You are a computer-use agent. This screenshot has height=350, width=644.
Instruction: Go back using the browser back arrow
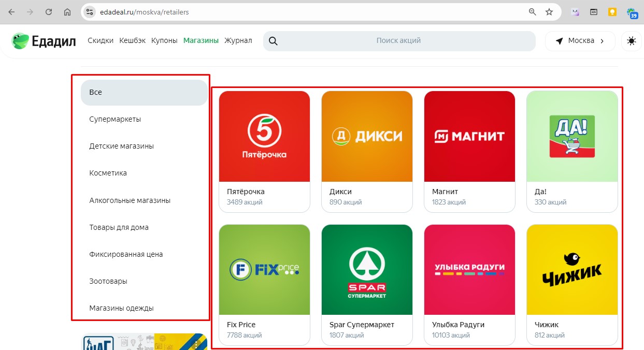tap(11, 12)
